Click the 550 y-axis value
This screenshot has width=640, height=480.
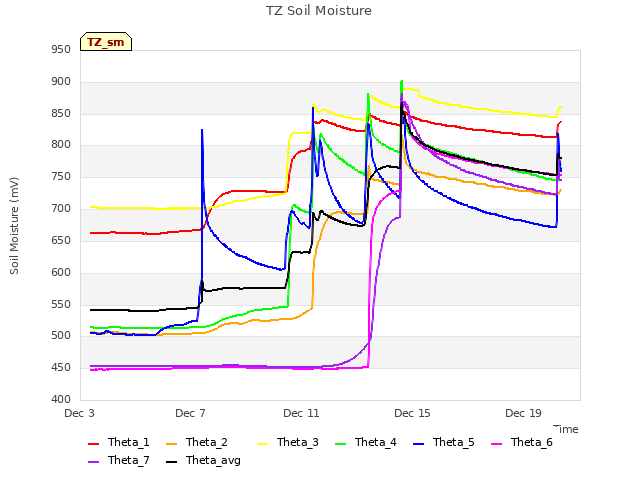tap(61, 304)
